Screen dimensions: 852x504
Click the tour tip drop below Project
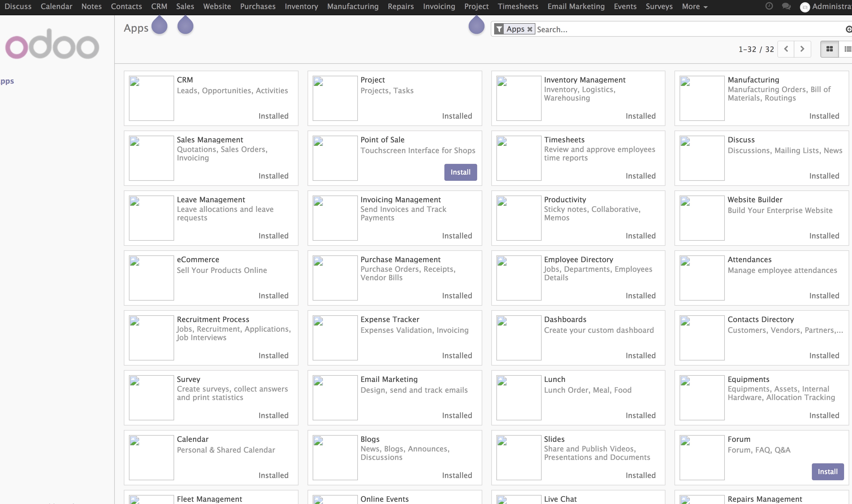tap(477, 25)
